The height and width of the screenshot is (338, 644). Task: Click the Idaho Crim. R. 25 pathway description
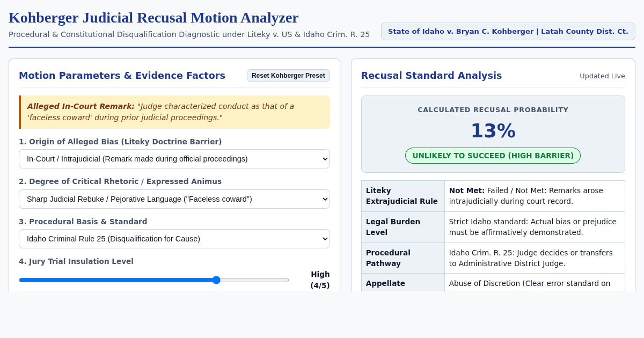535,258
